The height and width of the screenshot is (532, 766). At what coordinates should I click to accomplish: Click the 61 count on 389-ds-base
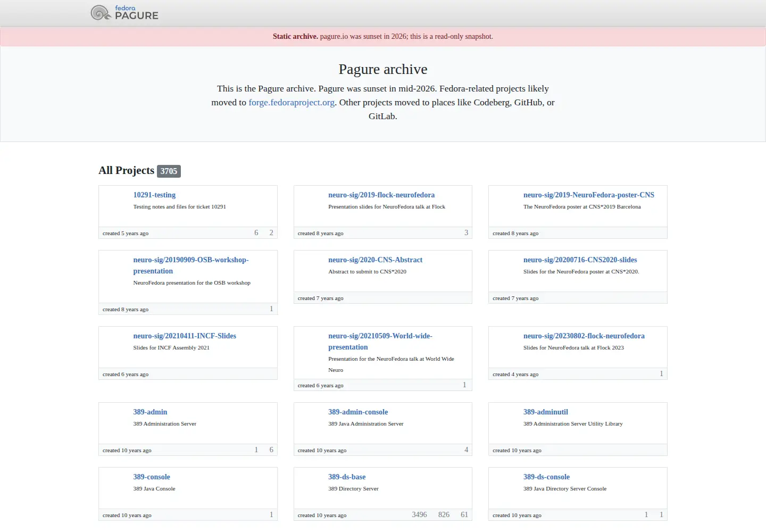tap(464, 515)
